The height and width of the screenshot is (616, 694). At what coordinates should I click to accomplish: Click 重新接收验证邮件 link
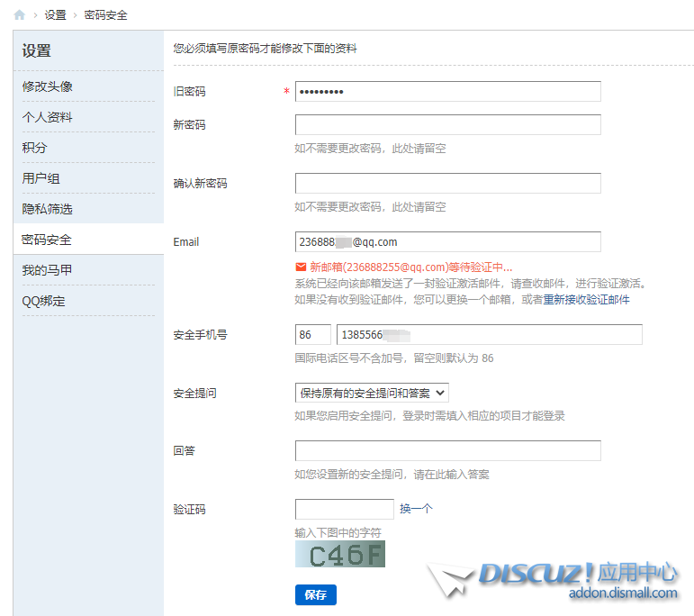(x=586, y=299)
